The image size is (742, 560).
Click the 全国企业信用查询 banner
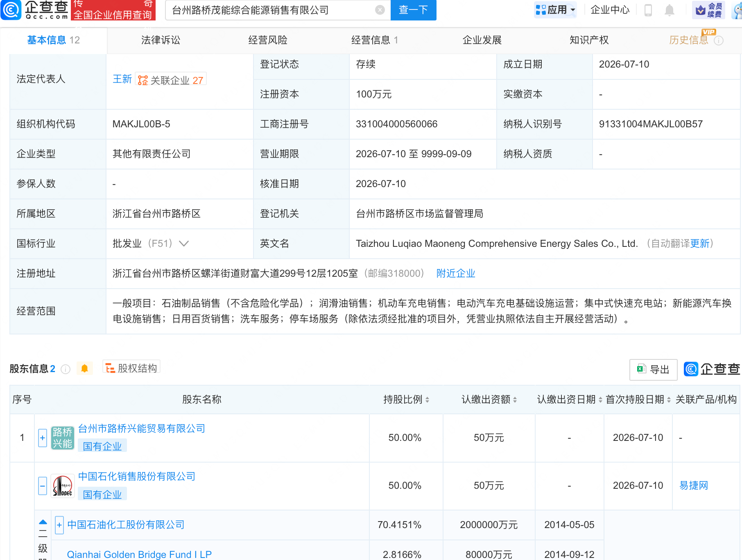click(x=113, y=10)
